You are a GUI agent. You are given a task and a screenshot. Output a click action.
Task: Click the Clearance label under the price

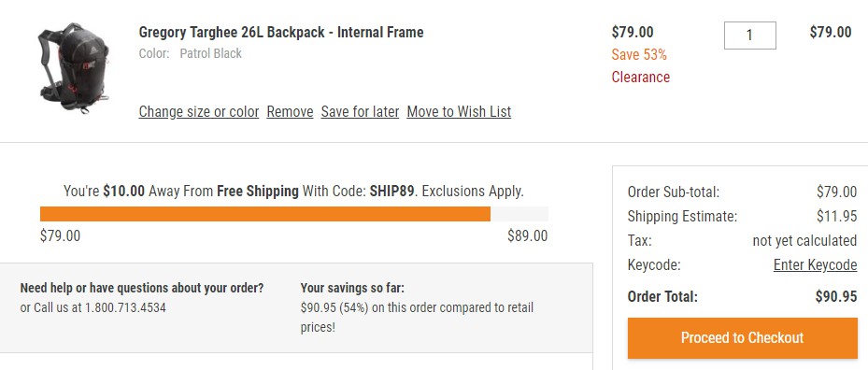pos(640,77)
